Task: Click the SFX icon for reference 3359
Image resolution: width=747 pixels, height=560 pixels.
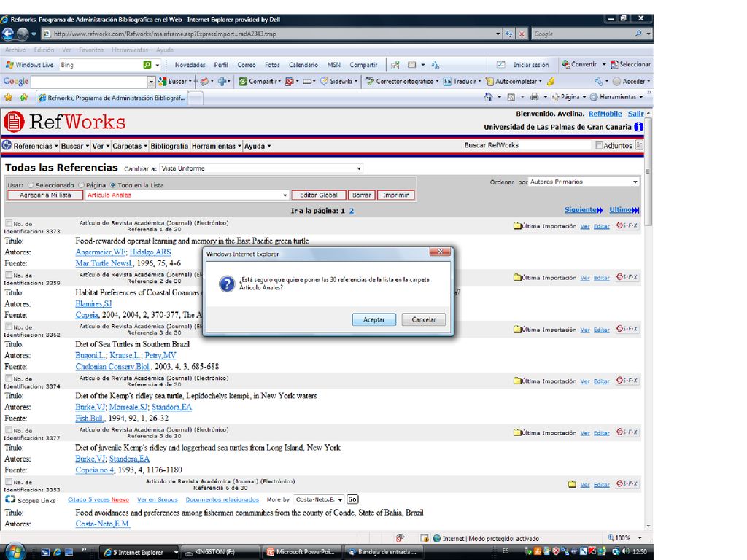Action: (x=627, y=276)
